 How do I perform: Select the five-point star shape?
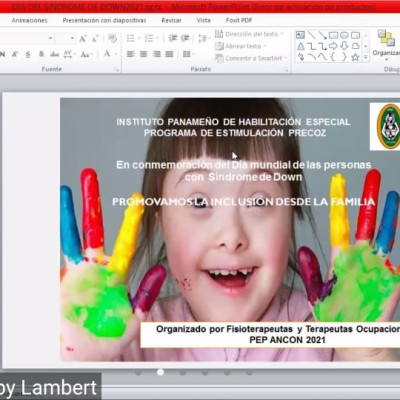point(355,57)
